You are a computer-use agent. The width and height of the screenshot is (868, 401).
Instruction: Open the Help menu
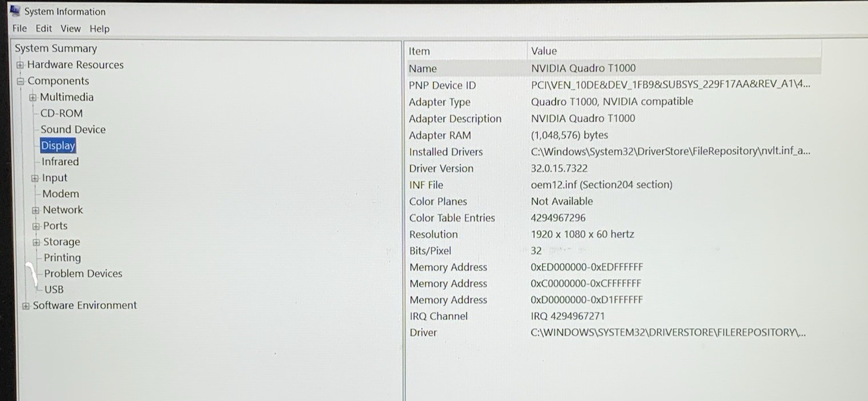click(99, 29)
